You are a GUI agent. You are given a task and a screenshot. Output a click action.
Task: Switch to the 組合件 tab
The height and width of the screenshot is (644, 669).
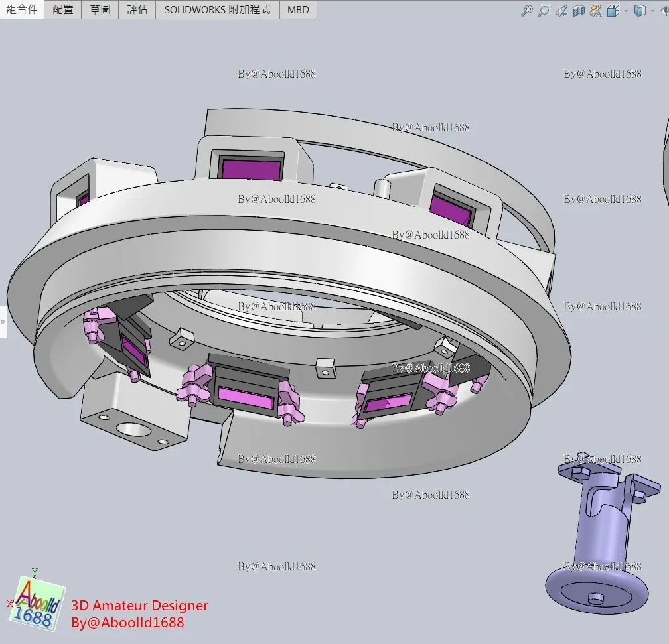[x=22, y=9]
